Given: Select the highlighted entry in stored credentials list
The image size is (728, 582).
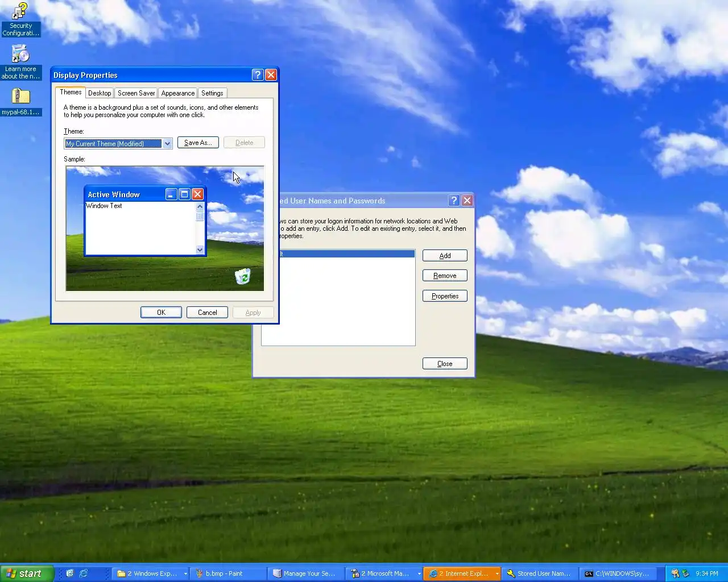Looking at the screenshot, I should pyautogui.click(x=346, y=254).
